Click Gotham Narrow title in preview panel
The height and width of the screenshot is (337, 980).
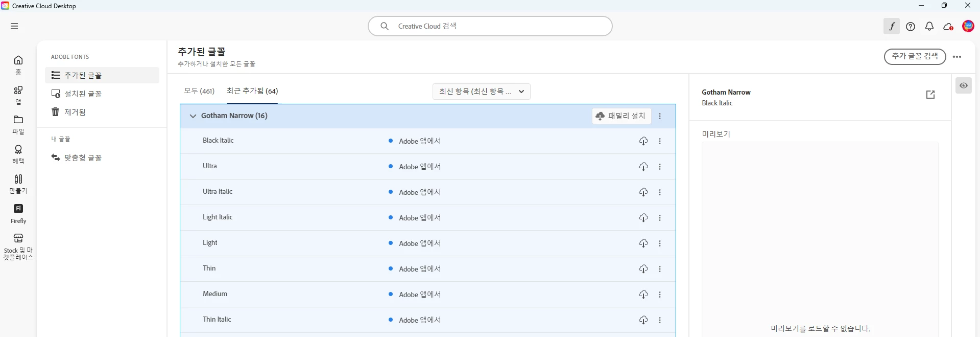726,93
